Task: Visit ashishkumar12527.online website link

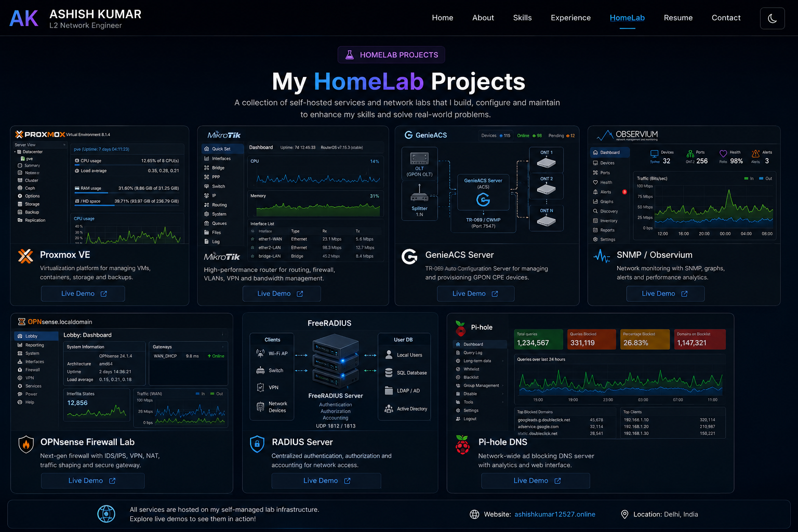Action: pyautogui.click(x=555, y=514)
